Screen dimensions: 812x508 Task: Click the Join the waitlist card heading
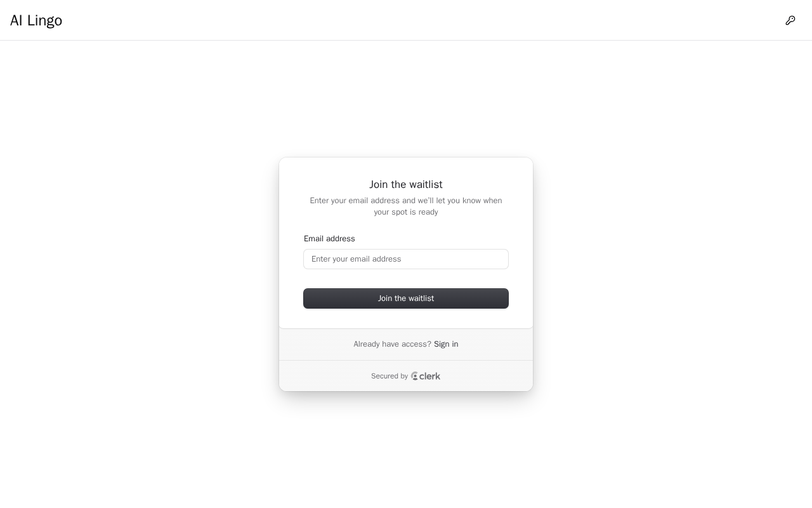(406, 184)
